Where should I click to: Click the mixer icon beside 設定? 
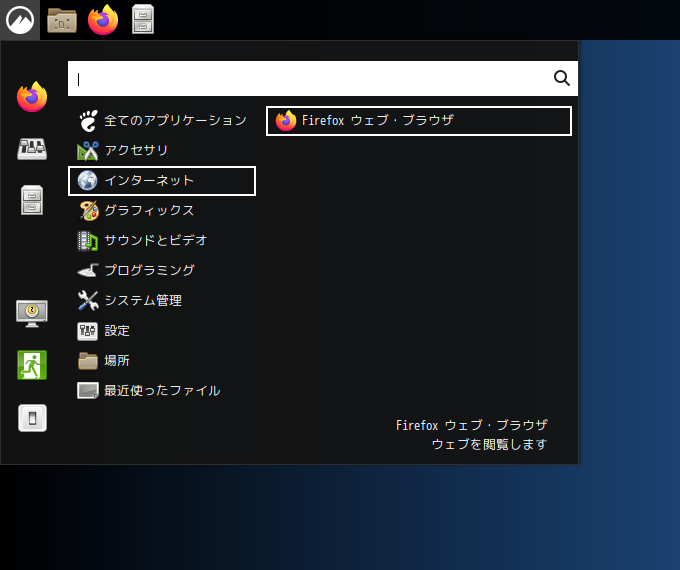point(88,331)
